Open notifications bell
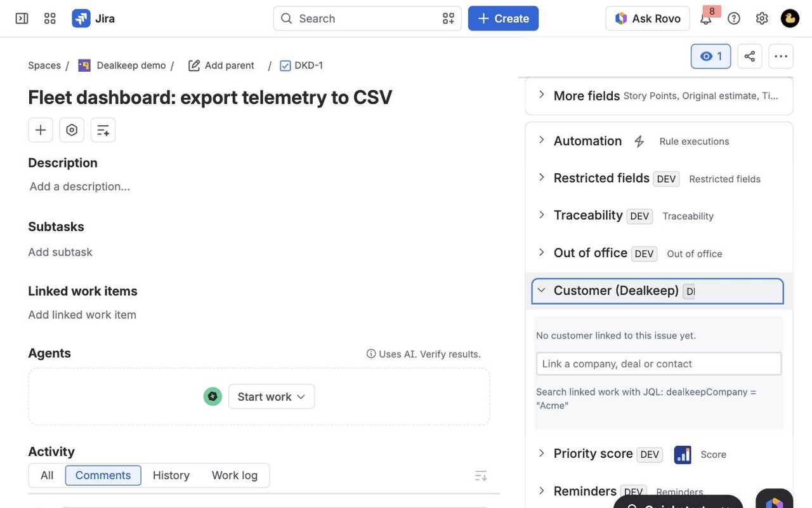812x508 pixels. point(705,18)
